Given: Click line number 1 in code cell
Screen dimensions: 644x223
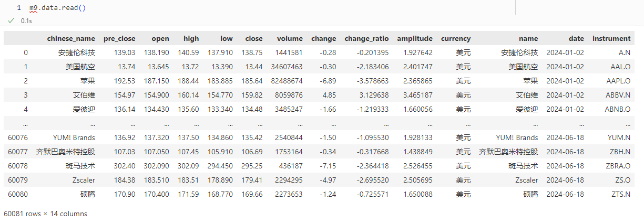Looking at the screenshot, I should click(x=19, y=8).
